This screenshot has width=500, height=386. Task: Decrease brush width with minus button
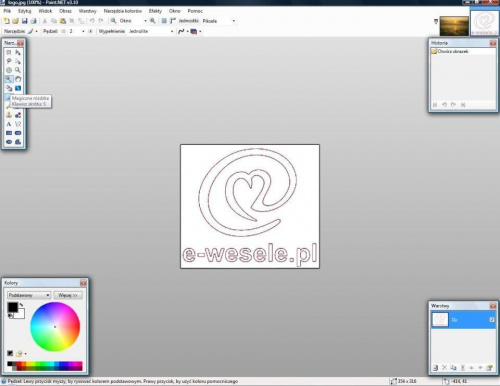(63, 31)
